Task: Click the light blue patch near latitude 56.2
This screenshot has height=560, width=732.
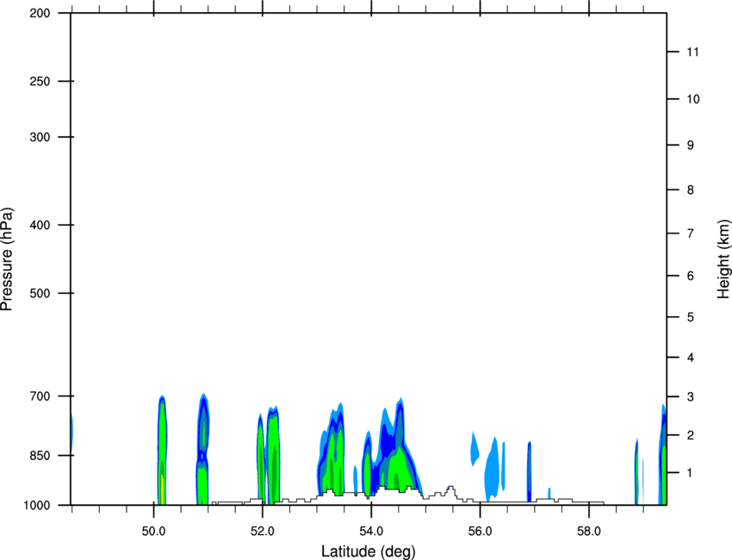Action: coord(492,469)
